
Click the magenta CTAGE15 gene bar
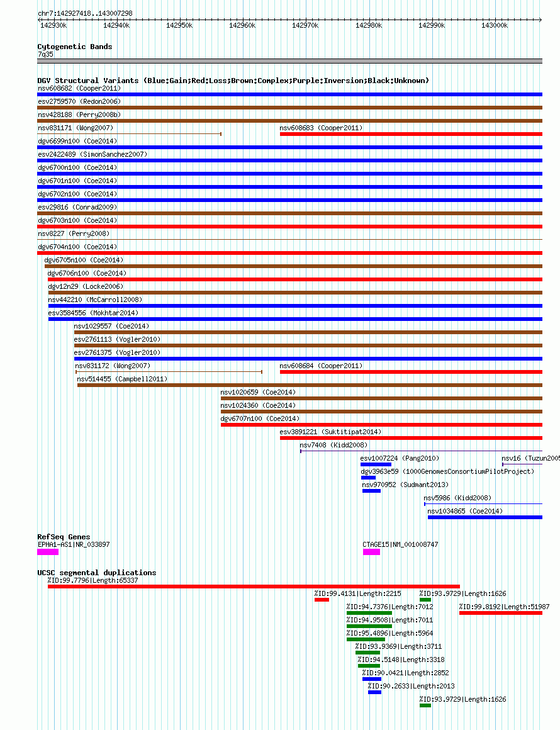[371, 552]
